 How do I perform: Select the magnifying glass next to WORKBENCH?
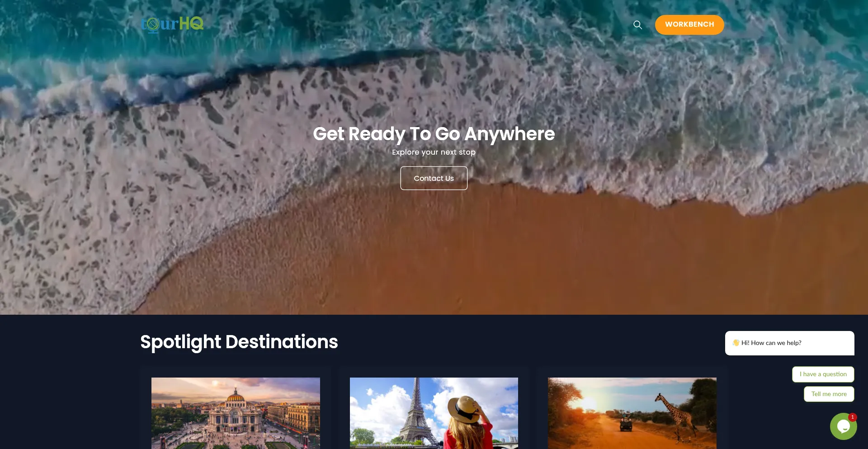coord(637,25)
